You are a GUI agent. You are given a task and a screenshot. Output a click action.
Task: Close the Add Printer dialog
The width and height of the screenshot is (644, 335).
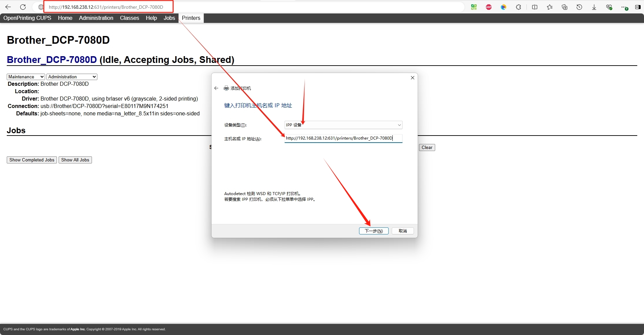click(413, 78)
